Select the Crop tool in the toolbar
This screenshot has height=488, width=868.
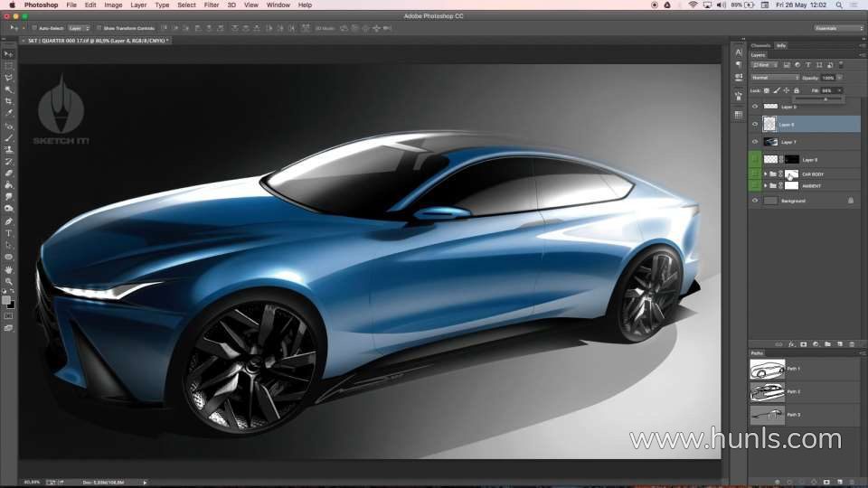click(9, 101)
